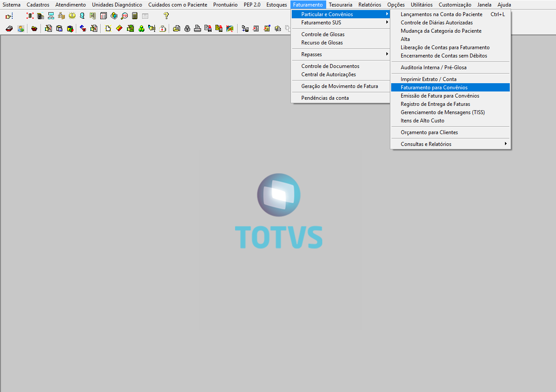Expand Consultas e Relatórios submenu

pyautogui.click(x=450, y=144)
